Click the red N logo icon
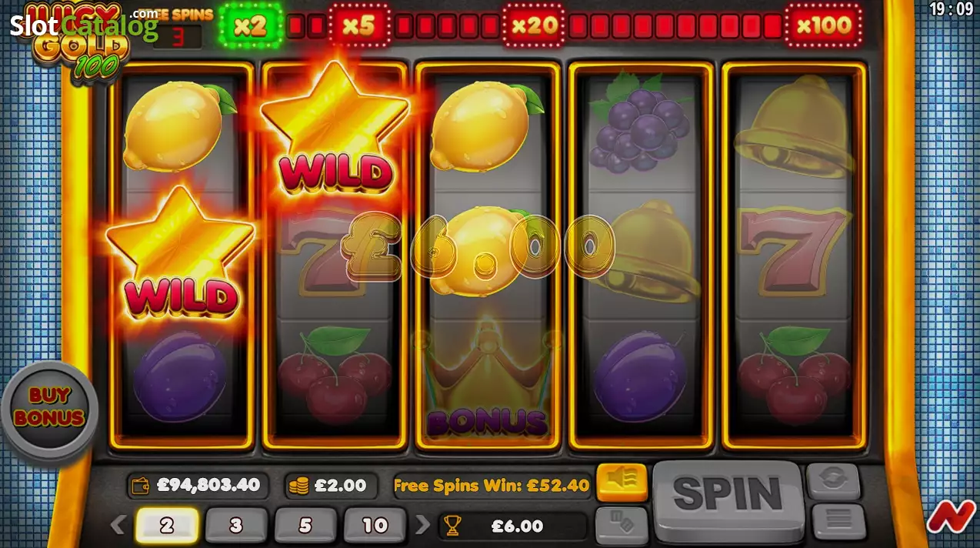 (951, 517)
